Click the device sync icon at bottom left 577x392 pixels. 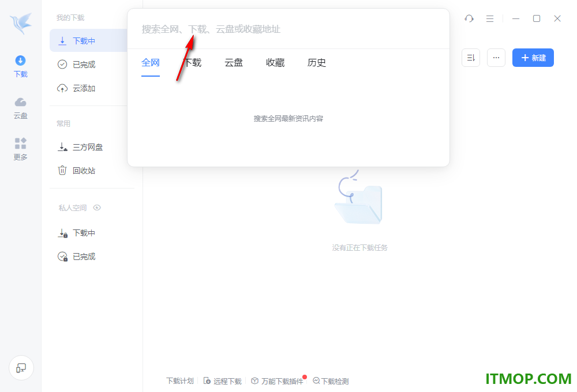(x=21, y=368)
